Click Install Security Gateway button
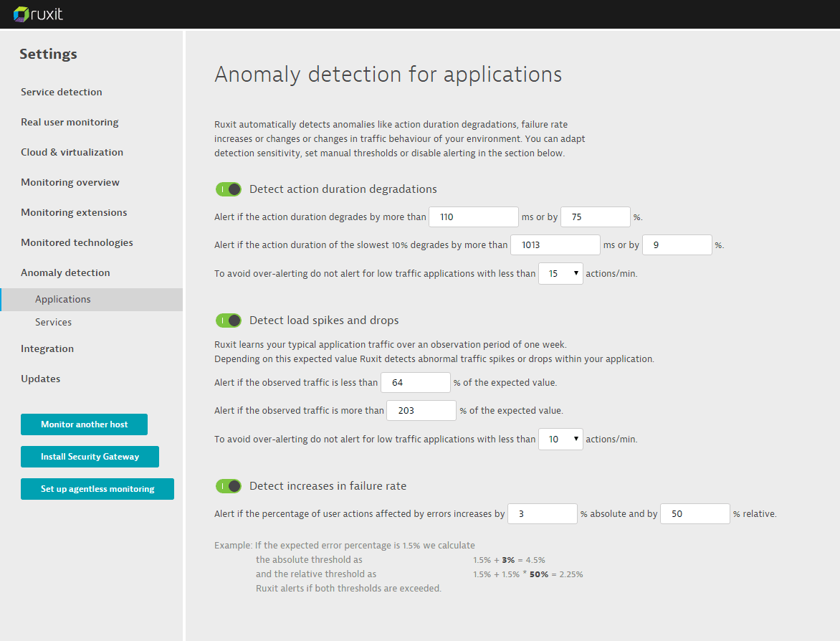The width and height of the screenshot is (840, 641). click(90, 457)
